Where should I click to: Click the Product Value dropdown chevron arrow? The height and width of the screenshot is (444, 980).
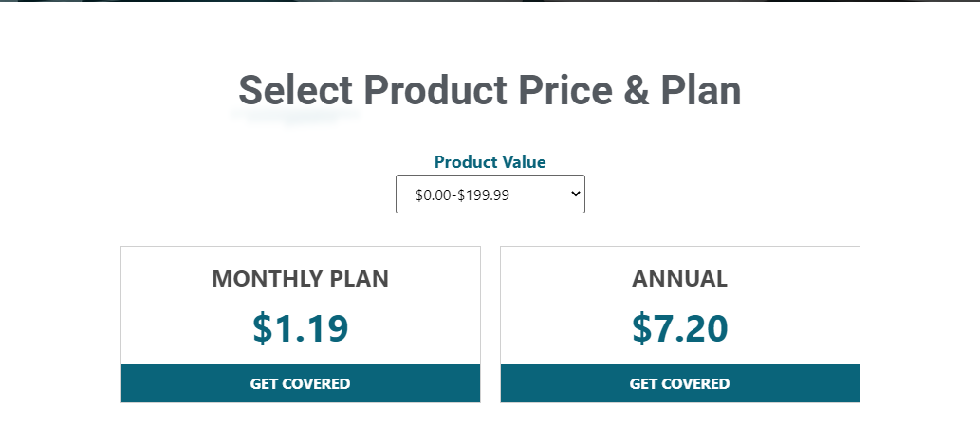tap(574, 194)
